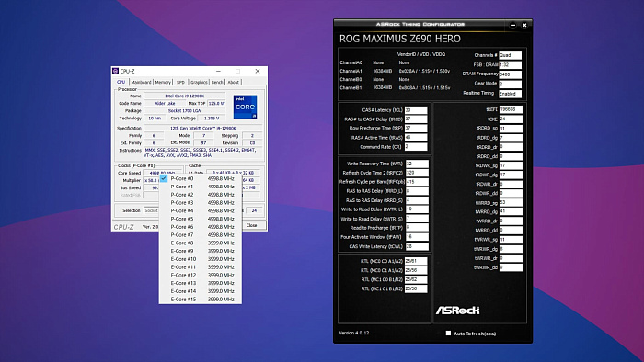Click the 'Version 4.0.12' text
Screen dimensions: 644x362
[354, 333]
